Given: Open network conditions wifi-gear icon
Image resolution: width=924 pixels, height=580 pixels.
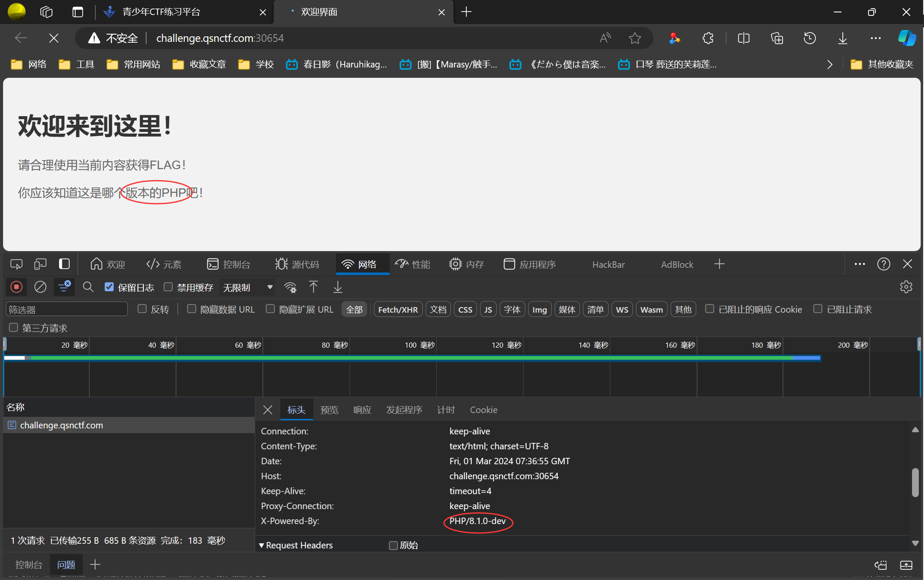Looking at the screenshot, I should coord(290,287).
